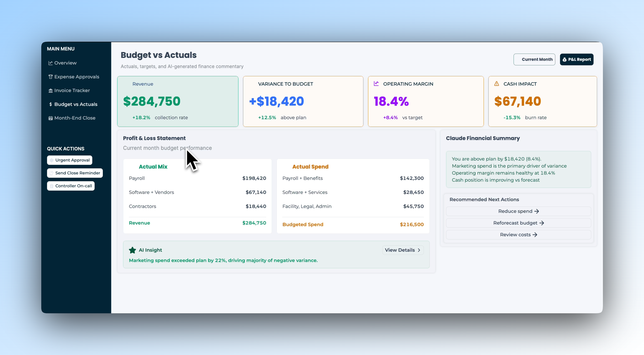Viewport: 644px width, 355px height.
Task: Click the +8.4% vs target figure
Action: click(x=390, y=118)
